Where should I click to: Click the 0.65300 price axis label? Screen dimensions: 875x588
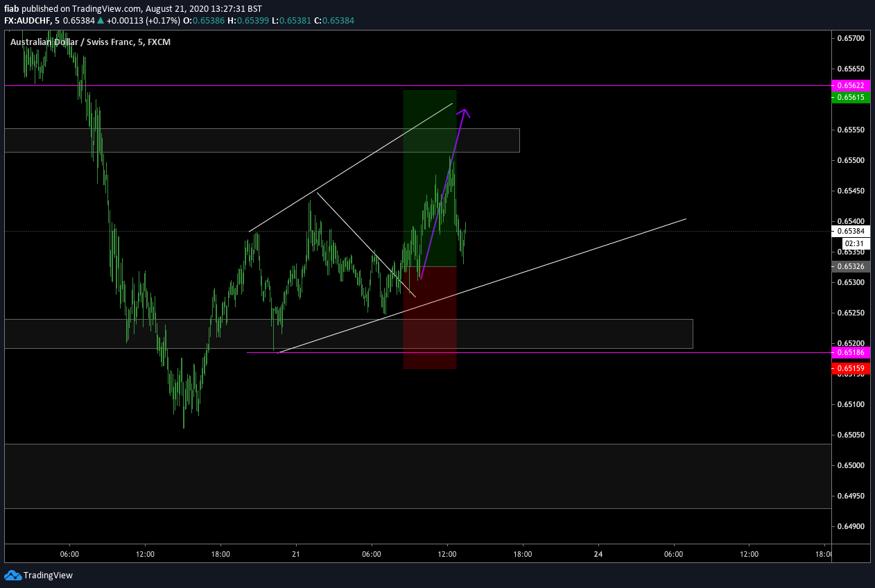click(x=850, y=282)
